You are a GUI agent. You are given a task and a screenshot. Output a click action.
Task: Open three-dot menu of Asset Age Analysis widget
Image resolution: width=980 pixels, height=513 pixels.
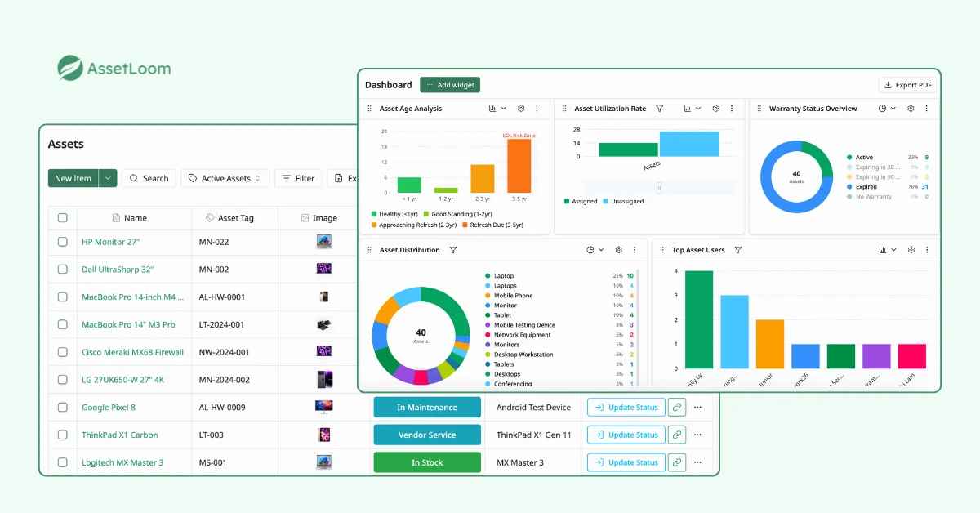[x=537, y=109]
